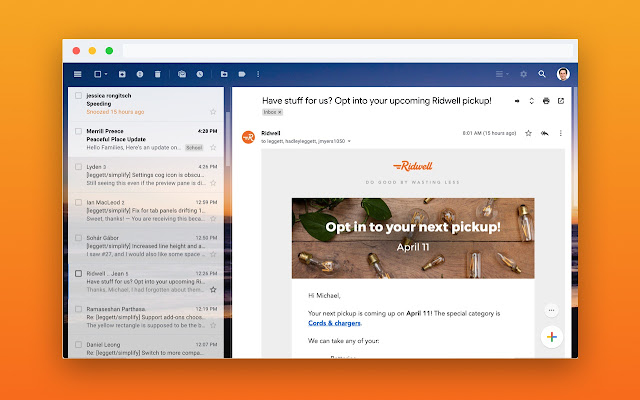Delete conversation using the trash icon
This screenshot has width=640, height=400.
[x=158, y=74]
